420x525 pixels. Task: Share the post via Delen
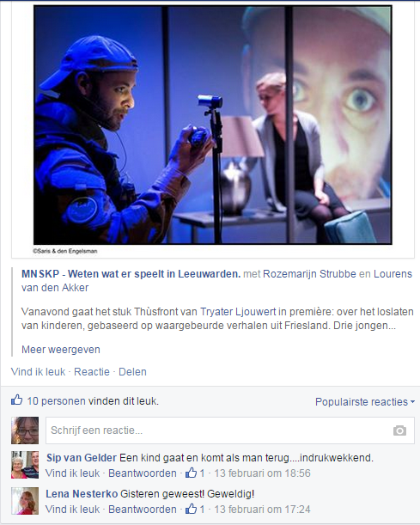click(132, 372)
